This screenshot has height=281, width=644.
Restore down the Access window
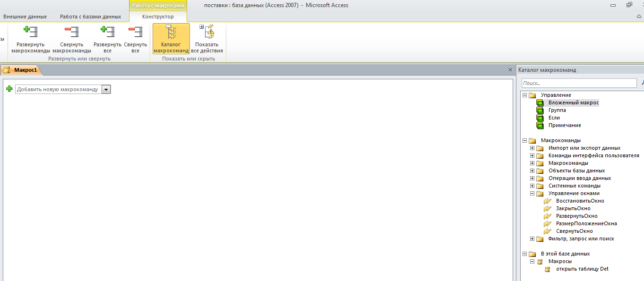click(629, 5)
